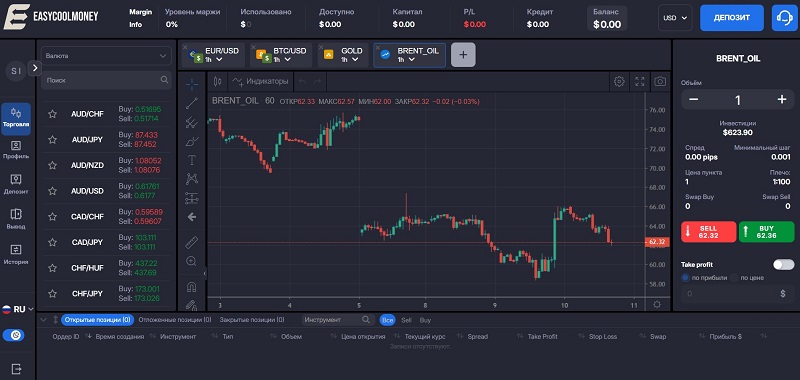Open chart time axis settings gear

(x=657, y=305)
